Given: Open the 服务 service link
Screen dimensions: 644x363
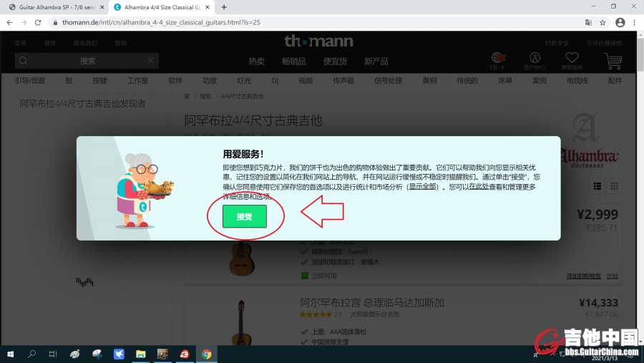Looking at the screenshot, I should pyautogui.click(x=50, y=43).
